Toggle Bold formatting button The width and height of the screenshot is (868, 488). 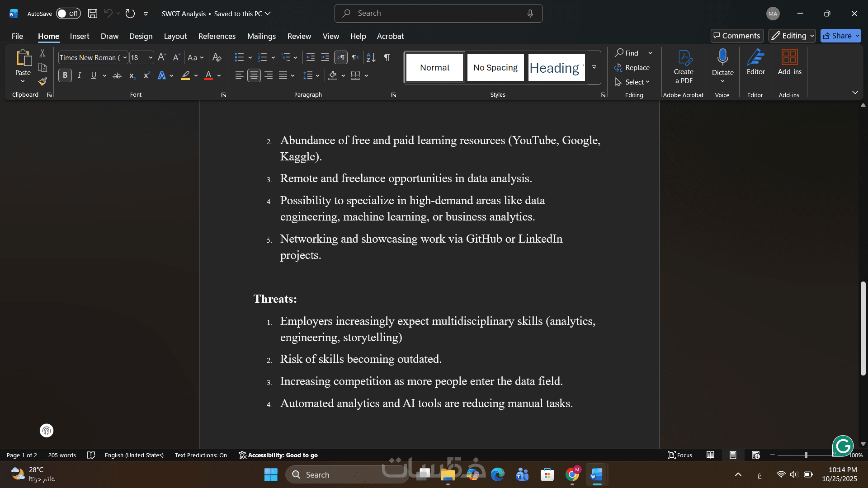(x=65, y=75)
